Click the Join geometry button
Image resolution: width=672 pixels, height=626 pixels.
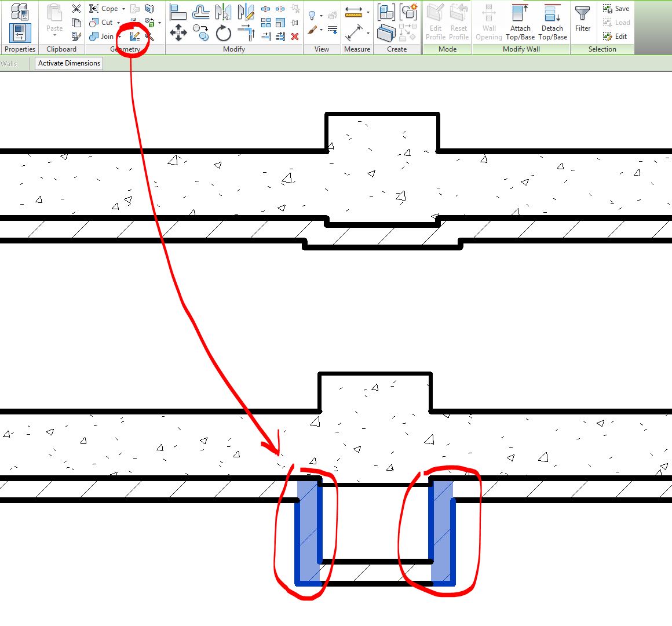pyautogui.click(x=101, y=37)
